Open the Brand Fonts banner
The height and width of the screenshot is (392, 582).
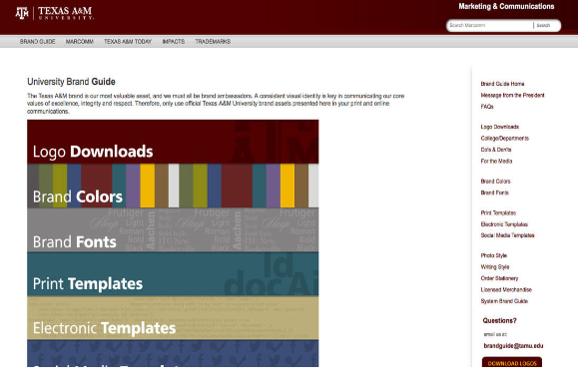(173, 230)
